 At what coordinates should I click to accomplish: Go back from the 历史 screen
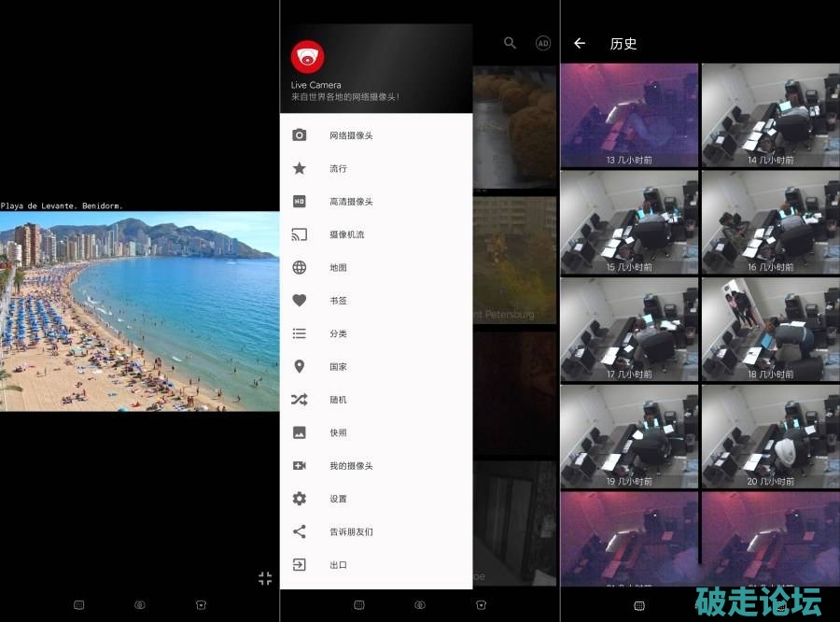(580, 43)
